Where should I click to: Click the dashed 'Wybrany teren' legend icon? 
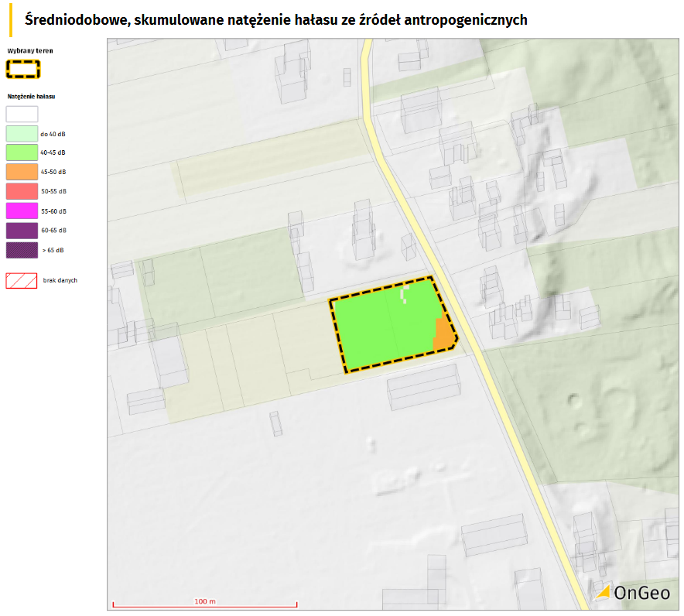click(23, 69)
